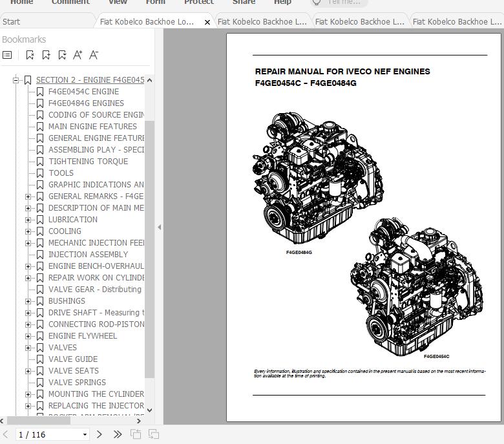Screen dimensions: 504x444
Task: Click bookmark icon beside F4GE0484G ENGINES
Action: (x=40, y=103)
